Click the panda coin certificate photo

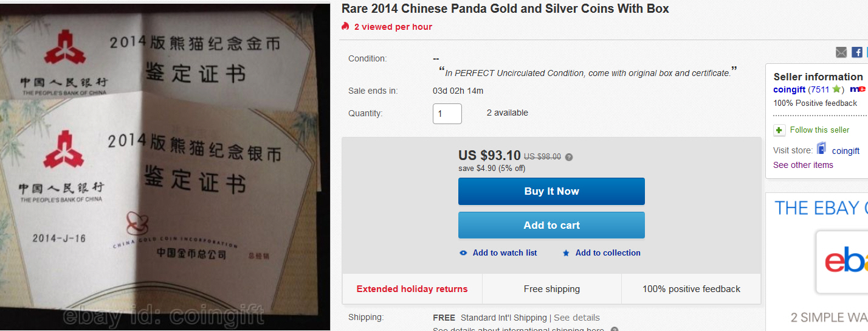point(165,165)
